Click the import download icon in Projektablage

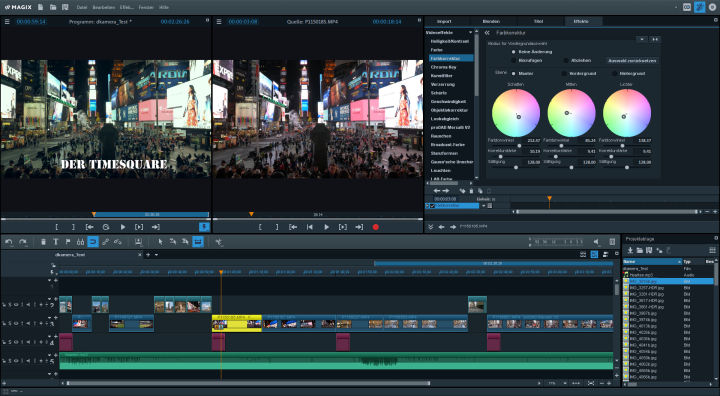(x=630, y=250)
